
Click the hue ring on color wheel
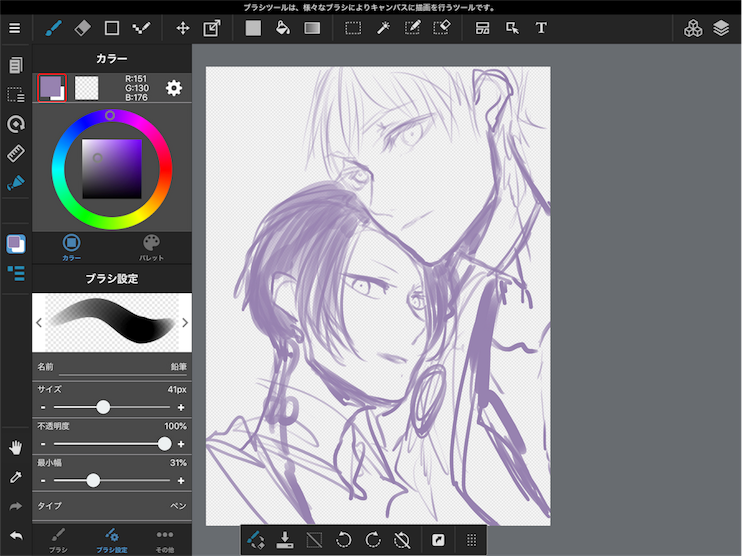pyautogui.click(x=110, y=115)
